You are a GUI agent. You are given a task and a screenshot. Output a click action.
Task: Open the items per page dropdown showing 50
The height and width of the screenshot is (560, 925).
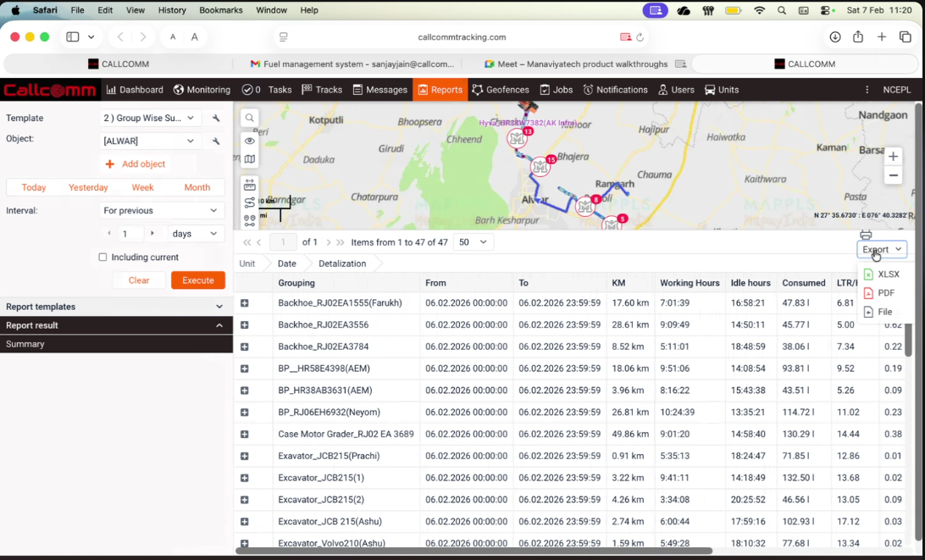click(x=472, y=241)
